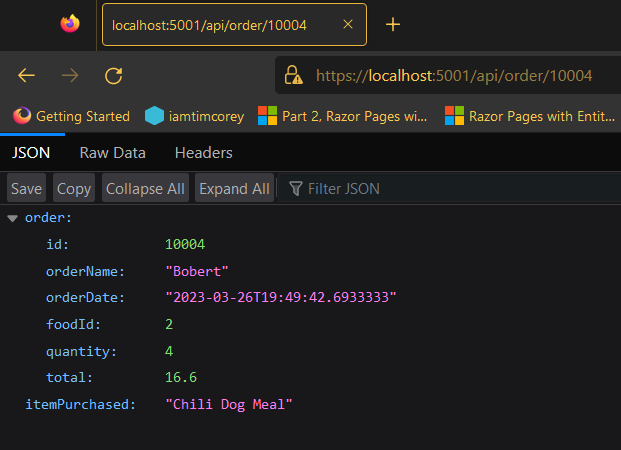Click the itemPurchased key
The image size is (621, 450).
pyautogui.click(x=80, y=404)
